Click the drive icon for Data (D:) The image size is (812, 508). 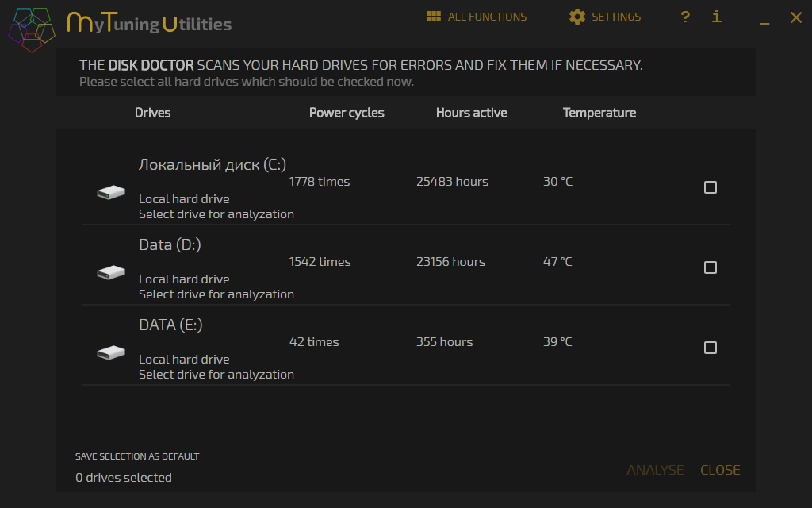tap(111, 272)
